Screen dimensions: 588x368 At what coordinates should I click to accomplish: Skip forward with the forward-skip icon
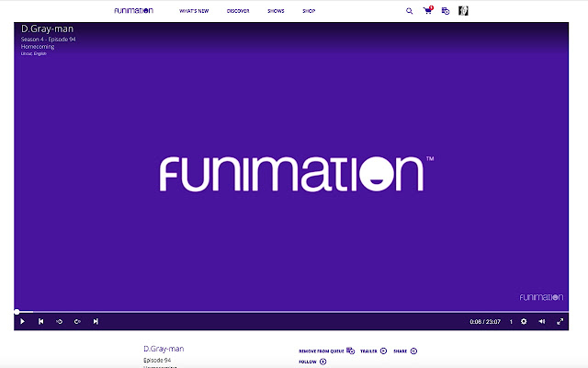[x=77, y=321]
